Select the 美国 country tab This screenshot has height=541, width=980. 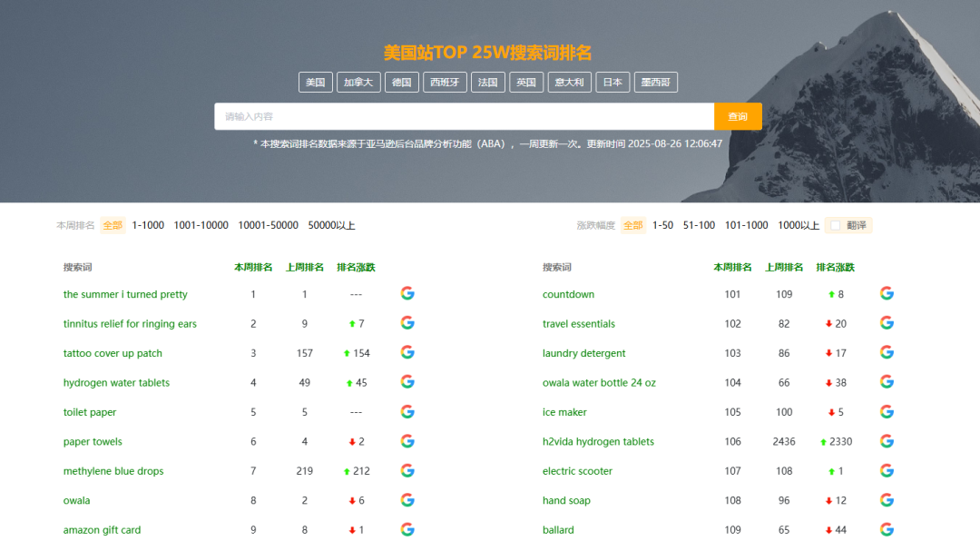coord(316,82)
